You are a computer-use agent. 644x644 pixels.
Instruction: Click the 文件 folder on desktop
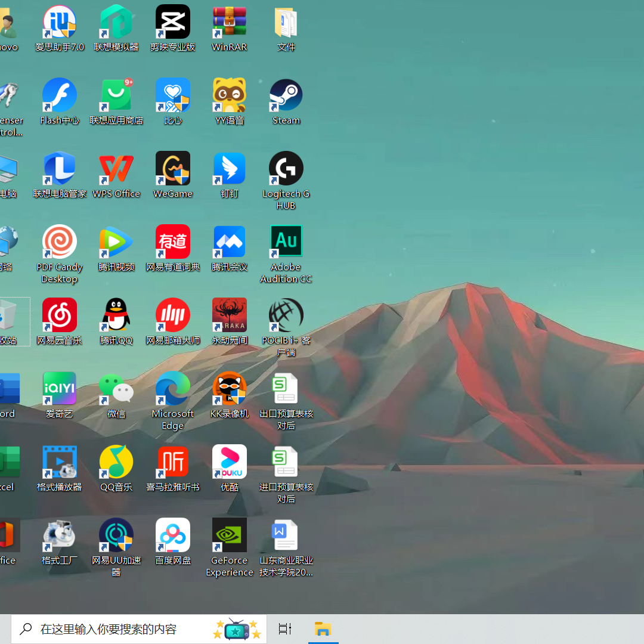point(286,23)
